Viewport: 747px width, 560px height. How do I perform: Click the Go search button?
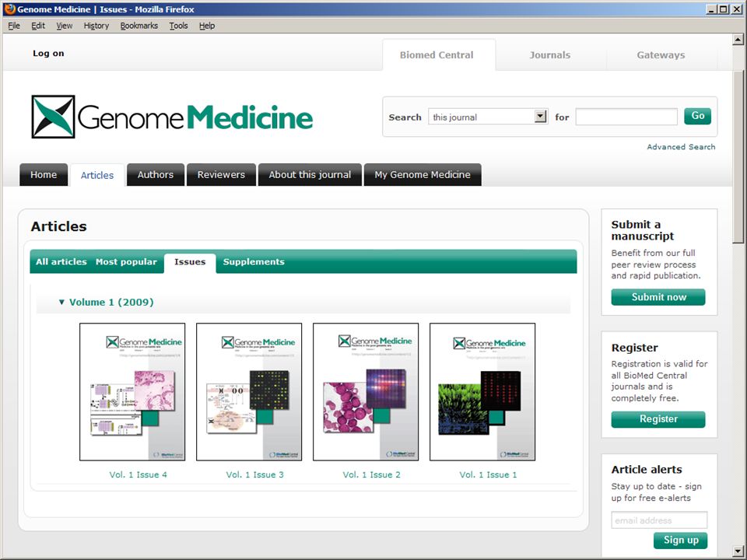point(697,116)
